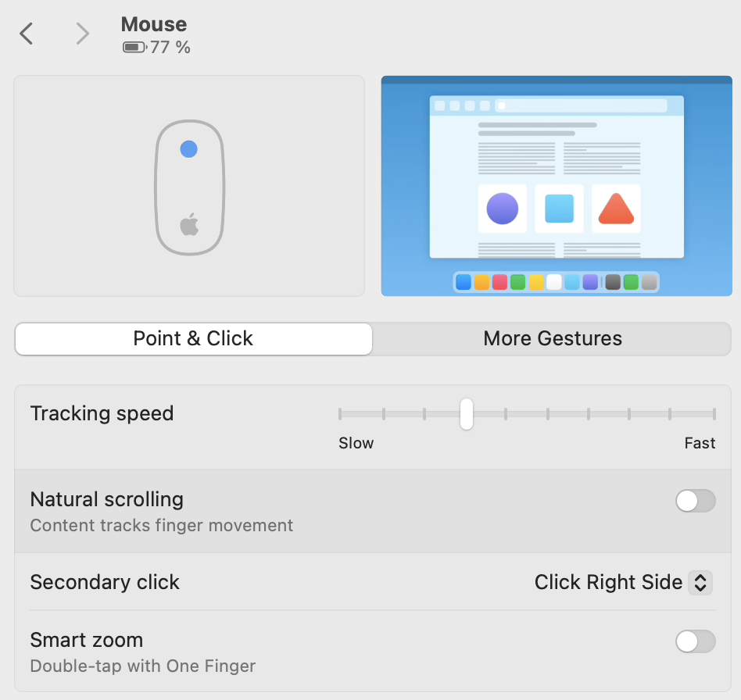Click the purple circle icon in preview
The width and height of the screenshot is (741, 700).
coord(503,209)
